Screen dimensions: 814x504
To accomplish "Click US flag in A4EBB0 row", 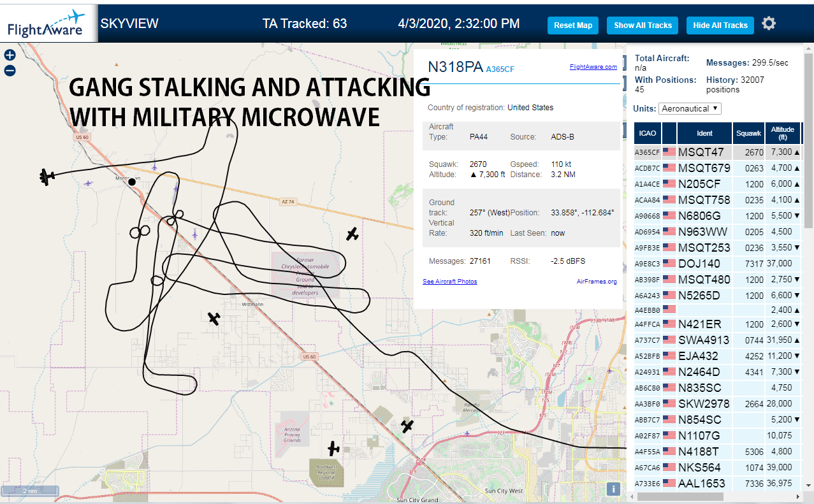I will [x=669, y=310].
